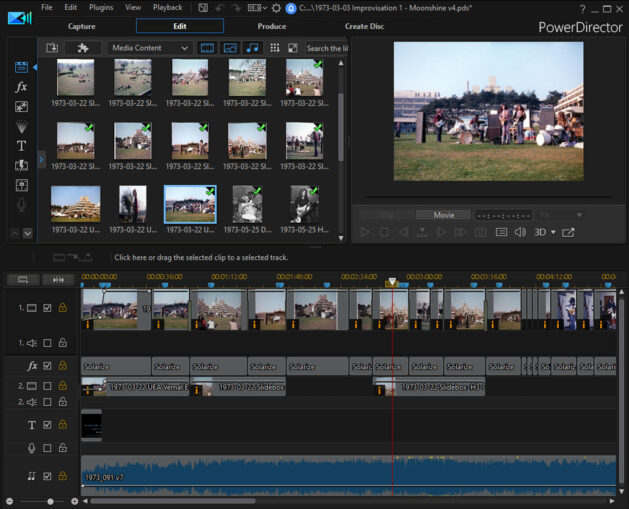The width and height of the screenshot is (629, 509).
Task: Open the aspect ratio dropdown in top toolbar
Action: (x=257, y=8)
